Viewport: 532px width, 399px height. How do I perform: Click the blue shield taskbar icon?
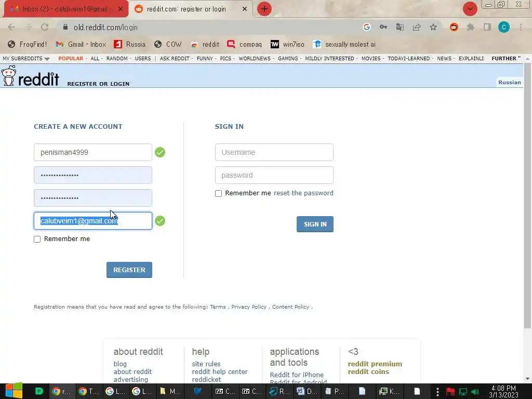198,391
